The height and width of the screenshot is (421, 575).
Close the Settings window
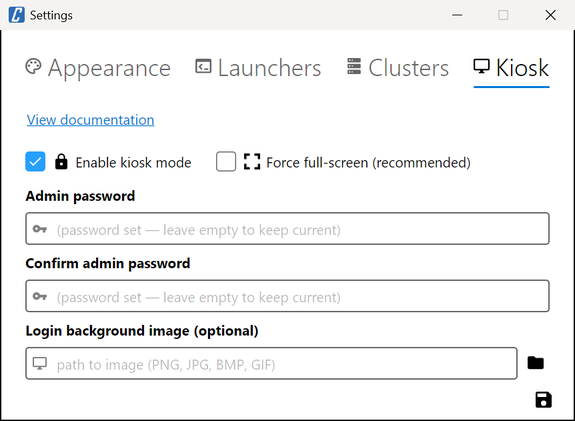coord(550,15)
